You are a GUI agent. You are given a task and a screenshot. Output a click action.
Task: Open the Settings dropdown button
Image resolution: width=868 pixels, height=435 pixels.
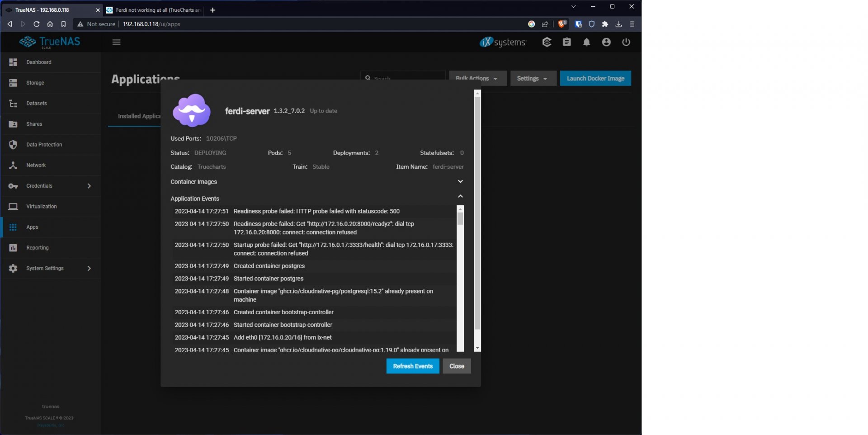532,78
